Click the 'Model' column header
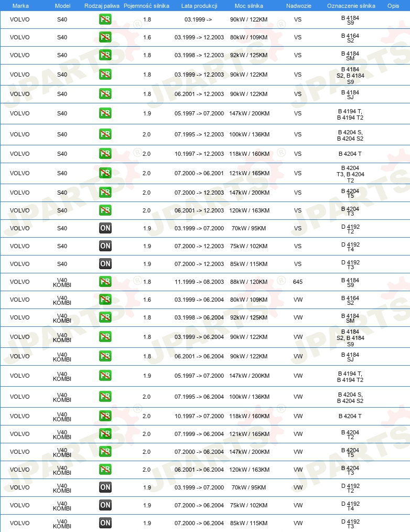The image size is (410, 532). tap(63, 6)
